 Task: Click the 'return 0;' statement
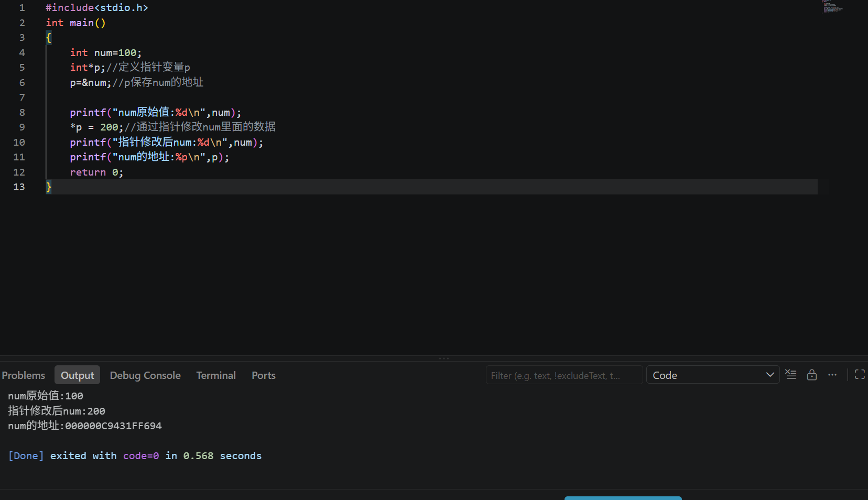(96, 172)
